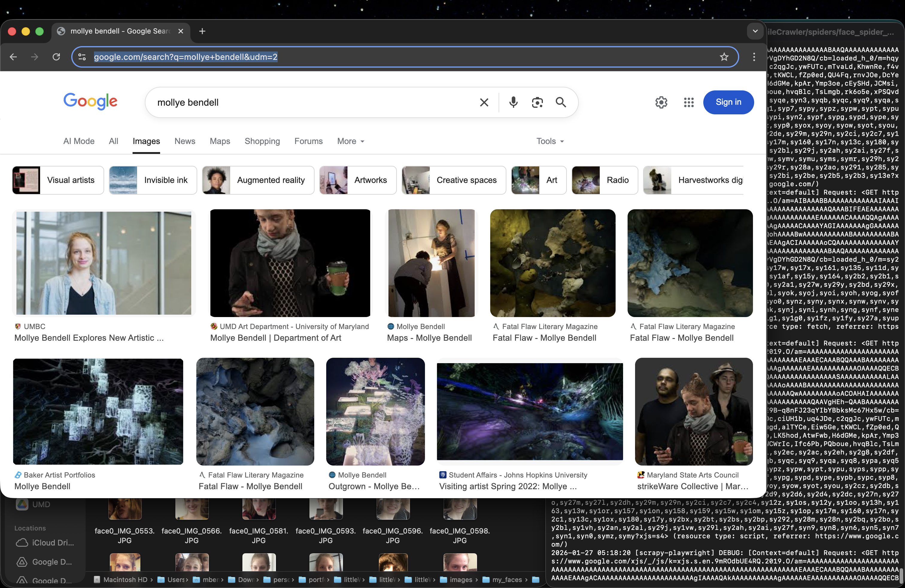Open a new browser tab
The width and height of the screenshot is (905, 588).
202,31
